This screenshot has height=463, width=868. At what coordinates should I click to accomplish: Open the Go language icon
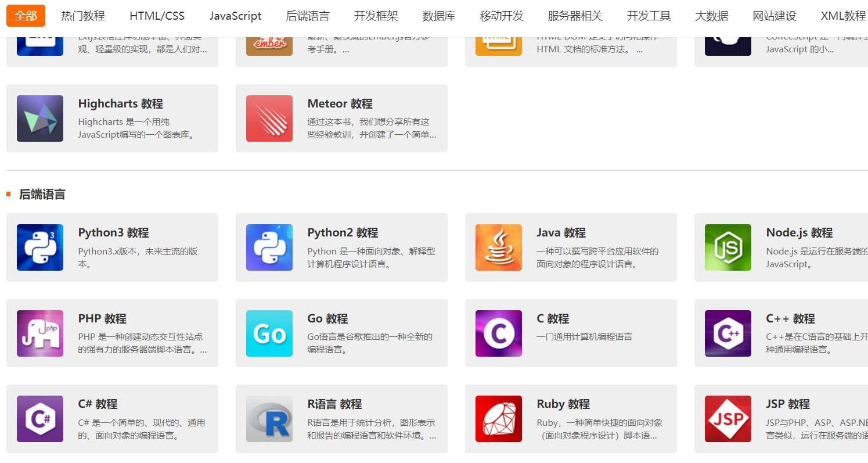[269, 333]
